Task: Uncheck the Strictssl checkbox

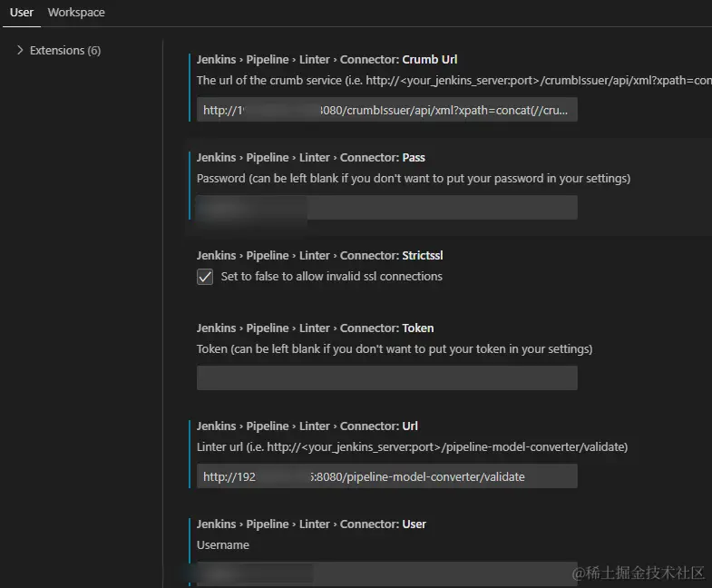Action: pyautogui.click(x=205, y=276)
